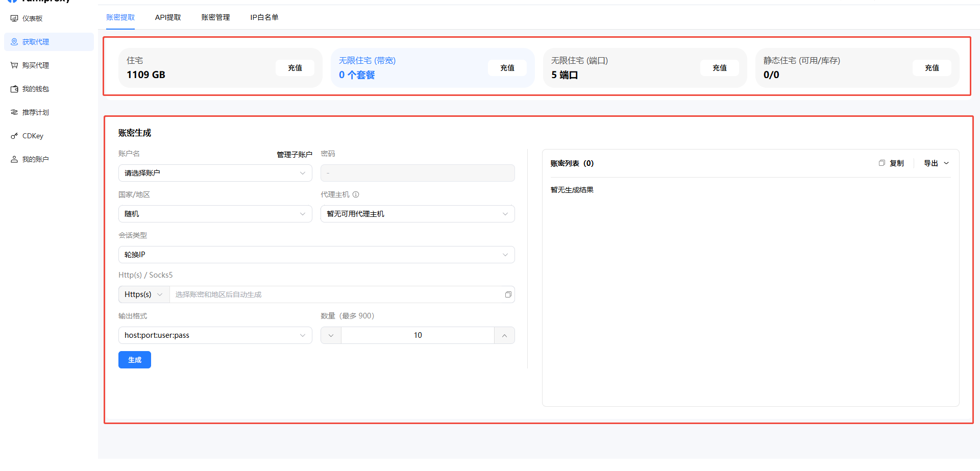Viewport: 980px width, 471px height.
Task: Open the 会话类型 轮换IP dropdown
Action: 316,255
